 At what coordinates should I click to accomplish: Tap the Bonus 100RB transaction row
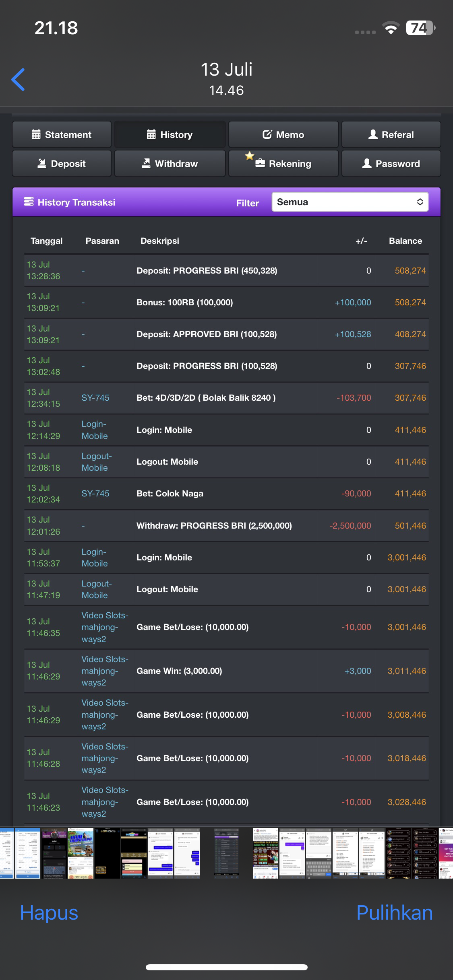[226, 303]
